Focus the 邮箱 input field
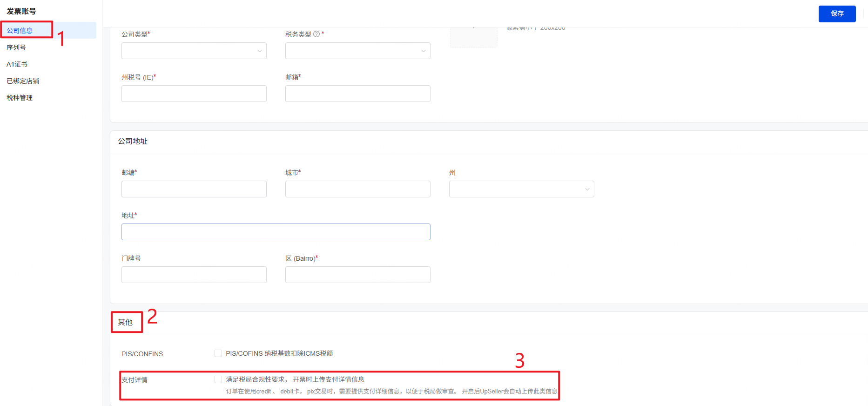The height and width of the screenshot is (406, 868). pos(358,94)
